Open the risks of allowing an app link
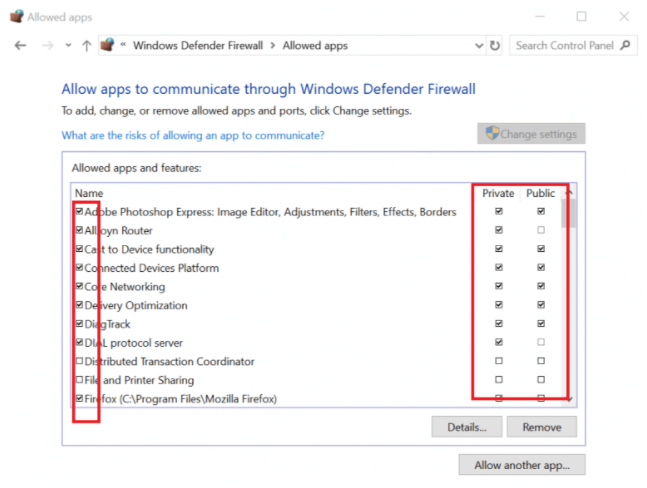 (x=193, y=135)
